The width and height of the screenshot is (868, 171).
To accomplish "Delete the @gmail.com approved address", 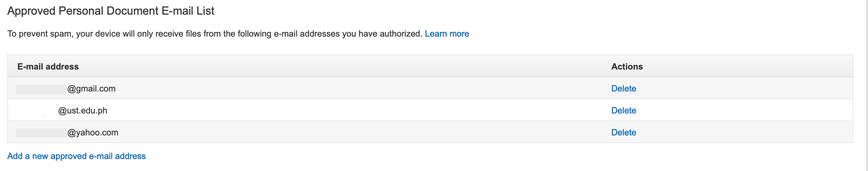I will (x=624, y=88).
